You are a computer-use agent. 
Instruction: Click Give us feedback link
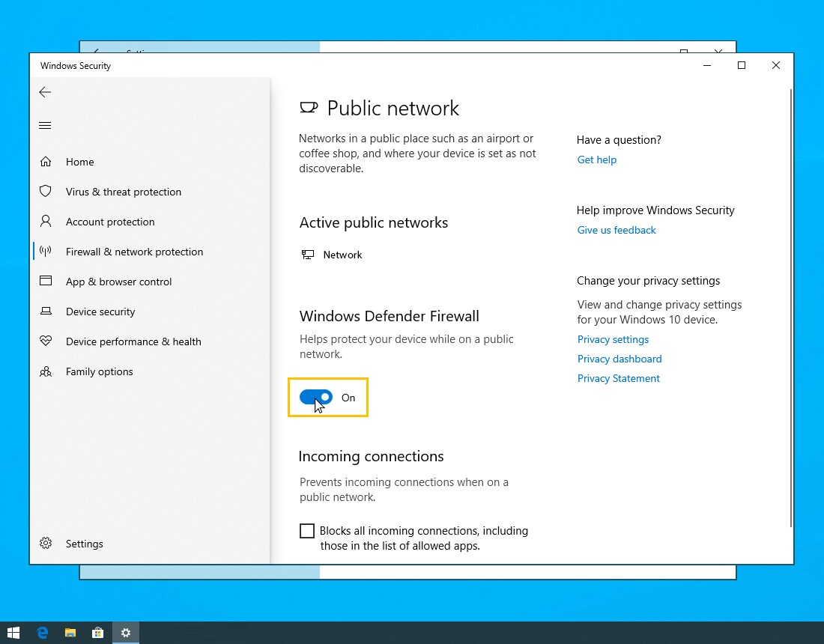click(617, 230)
